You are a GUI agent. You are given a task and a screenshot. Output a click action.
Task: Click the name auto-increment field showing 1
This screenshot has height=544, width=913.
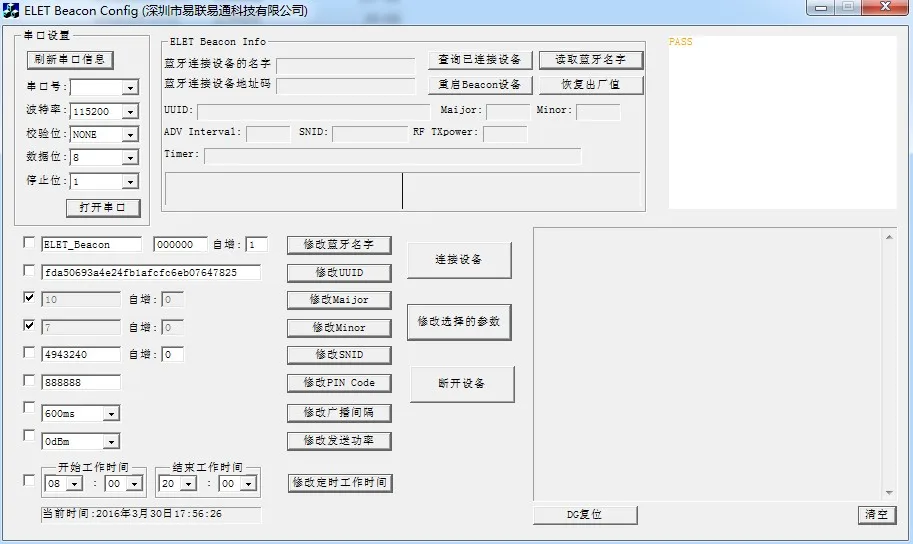[257, 245]
